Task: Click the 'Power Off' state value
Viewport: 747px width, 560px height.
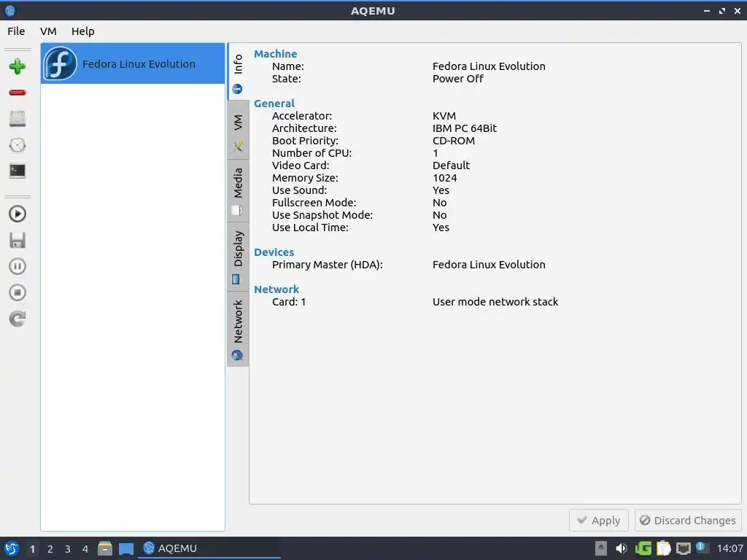Action: pos(458,79)
